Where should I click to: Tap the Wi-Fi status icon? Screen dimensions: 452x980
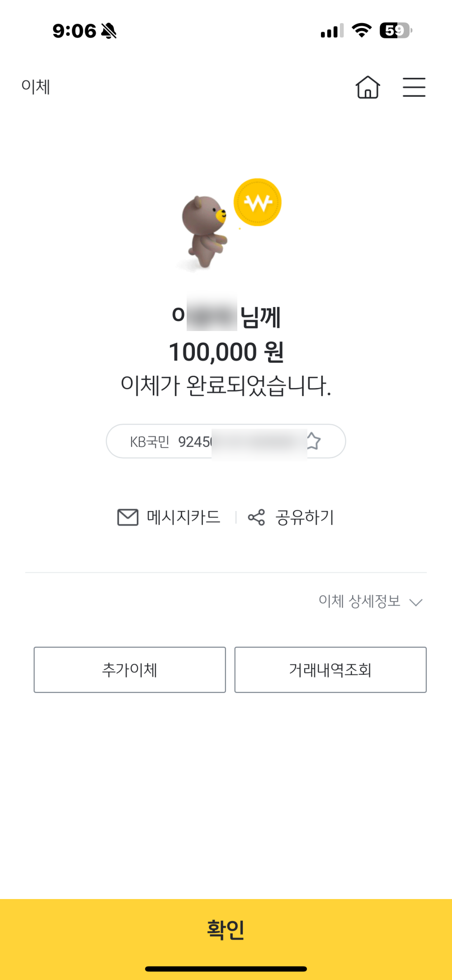pyautogui.click(x=361, y=30)
